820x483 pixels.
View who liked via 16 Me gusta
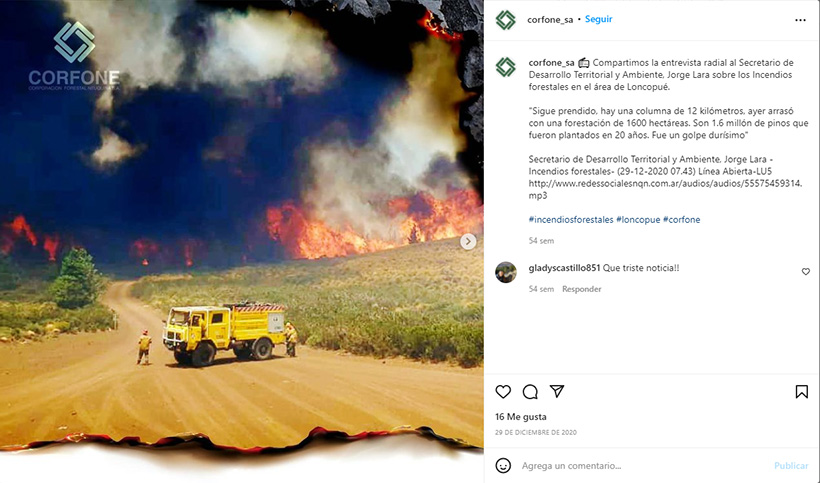(520, 417)
